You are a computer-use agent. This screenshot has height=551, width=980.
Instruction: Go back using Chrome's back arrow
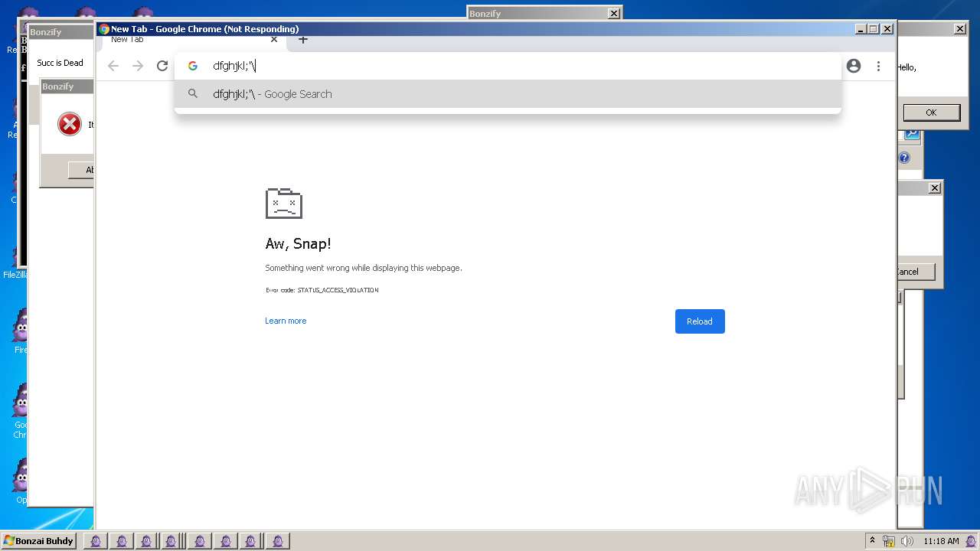[113, 66]
